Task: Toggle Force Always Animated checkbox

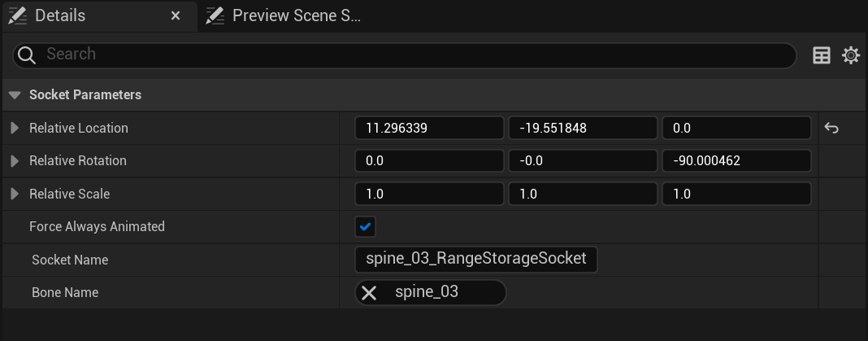Action: pos(366,226)
